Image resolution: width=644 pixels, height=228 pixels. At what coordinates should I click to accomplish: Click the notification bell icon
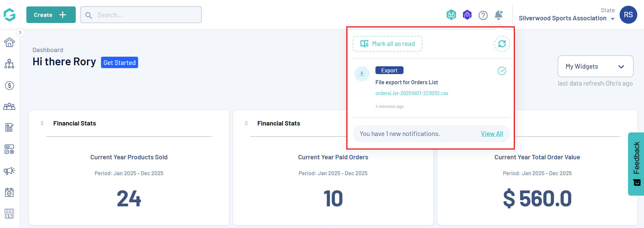point(498,15)
